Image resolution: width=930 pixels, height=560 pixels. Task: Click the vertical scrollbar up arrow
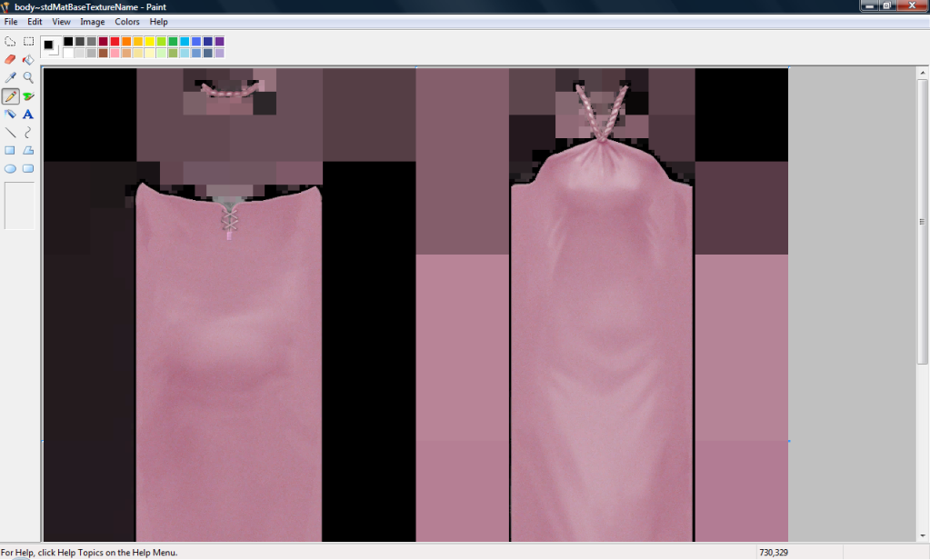[x=923, y=73]
